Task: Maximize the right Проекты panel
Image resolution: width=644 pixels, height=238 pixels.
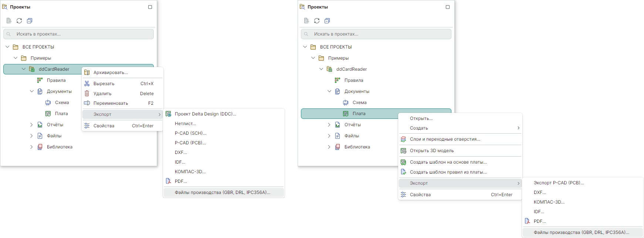Action: [x=448, y=7]
